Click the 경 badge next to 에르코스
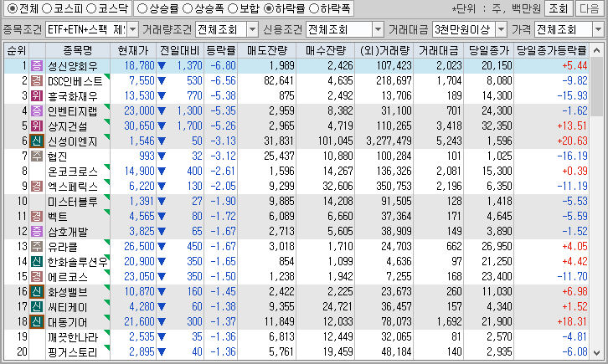 pos(37,277)
